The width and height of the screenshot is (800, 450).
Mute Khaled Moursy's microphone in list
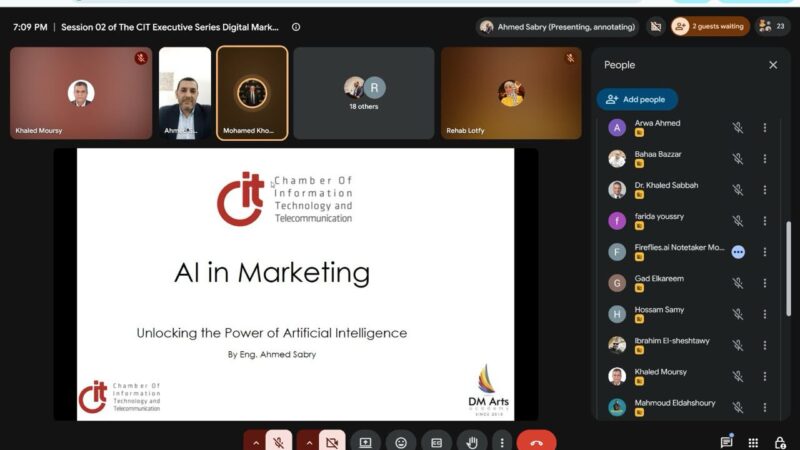click(738, 377)
